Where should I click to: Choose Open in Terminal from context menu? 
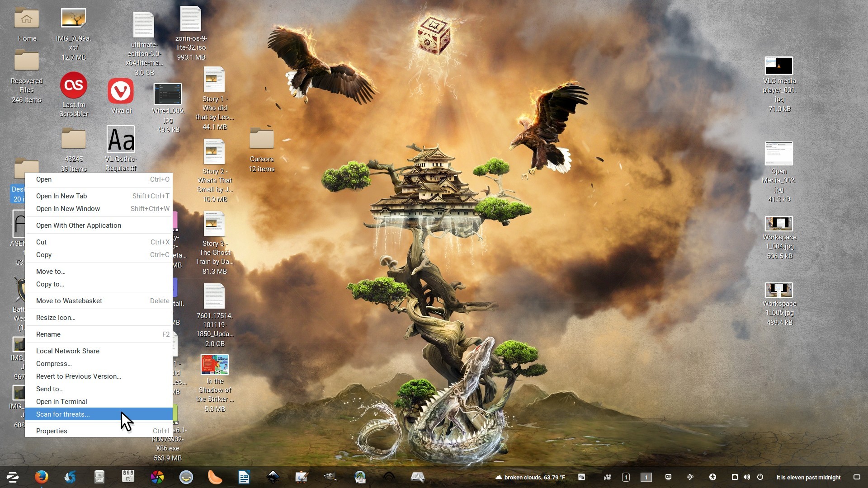click(61, 401)
